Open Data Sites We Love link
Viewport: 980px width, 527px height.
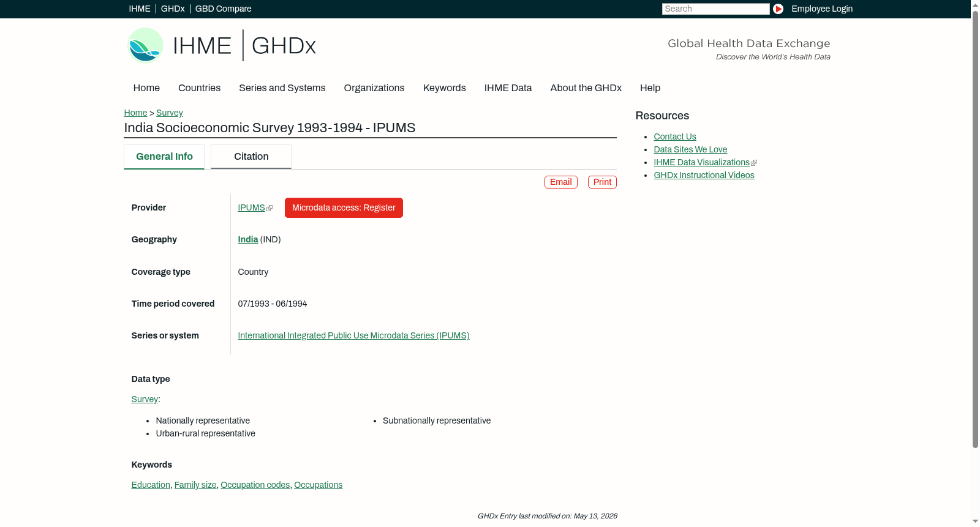tap(690, 149)
